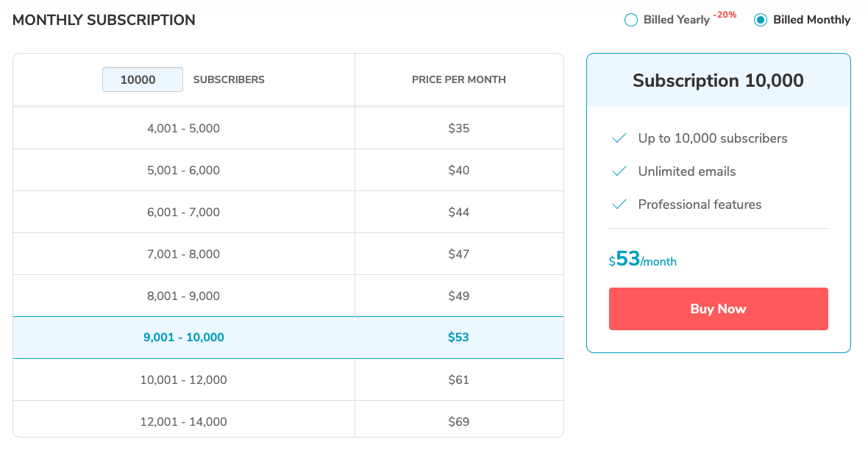Screen dimensions: 868x456
Task: Select the Billed Monthly radio button
Action: 761,21
